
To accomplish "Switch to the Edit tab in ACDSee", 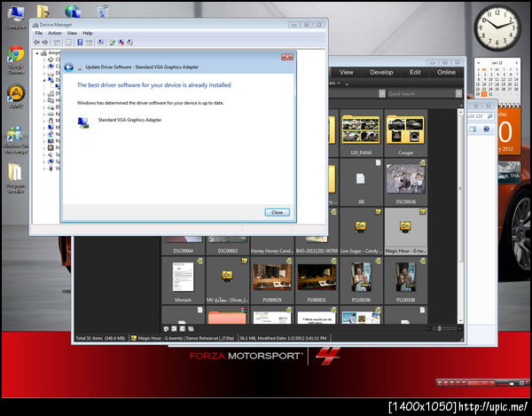I will (415, 72).
